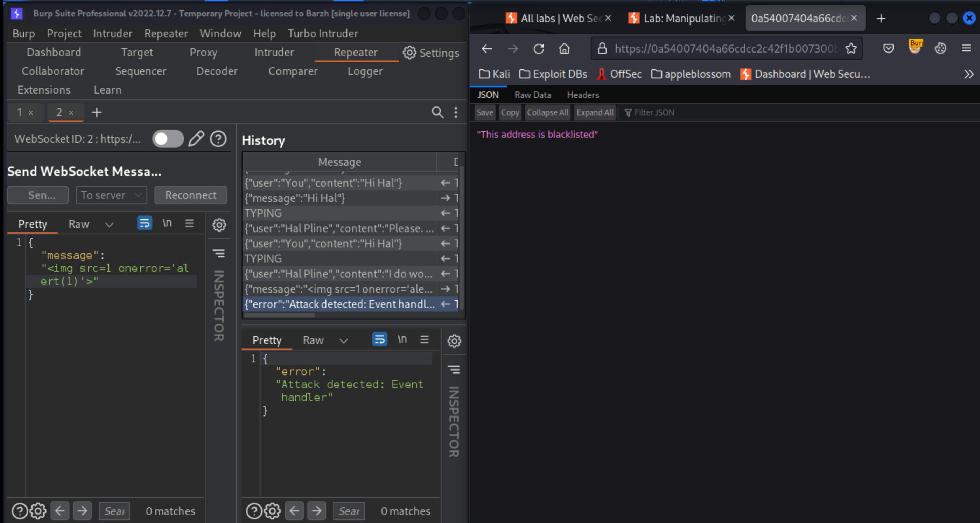980x523 pixels.
Task: Open Burp extension icon in Firefox toolbar
Action: 915,47
